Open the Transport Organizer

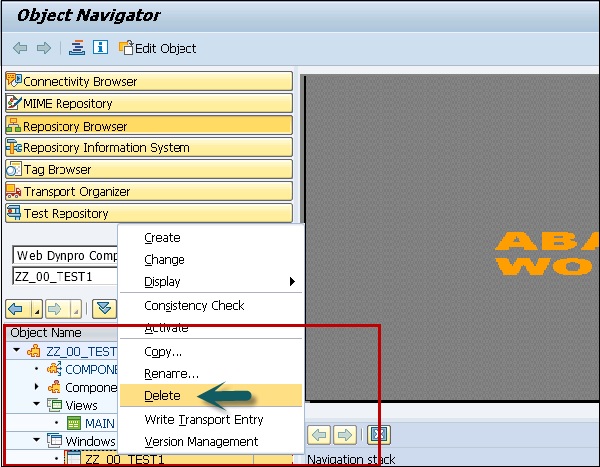pos(149,191)
